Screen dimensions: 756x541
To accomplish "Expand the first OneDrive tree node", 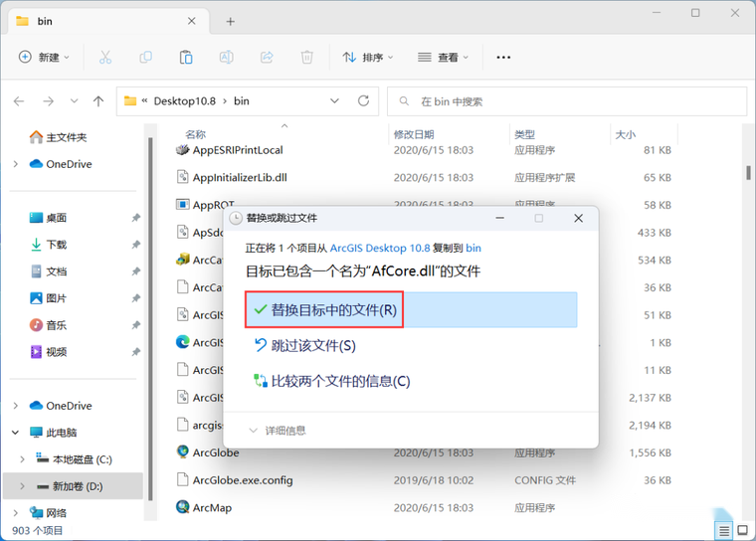I will tap(16, 164).
